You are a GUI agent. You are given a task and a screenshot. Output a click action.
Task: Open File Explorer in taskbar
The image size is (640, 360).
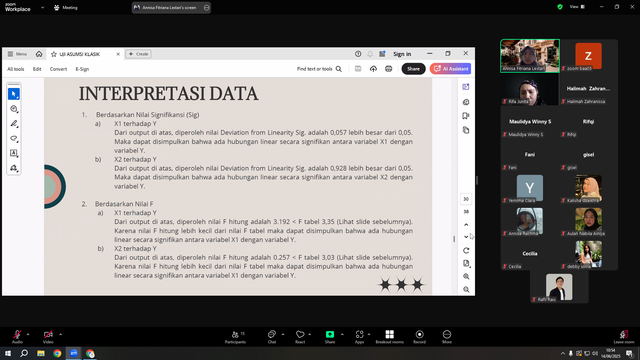41,353
